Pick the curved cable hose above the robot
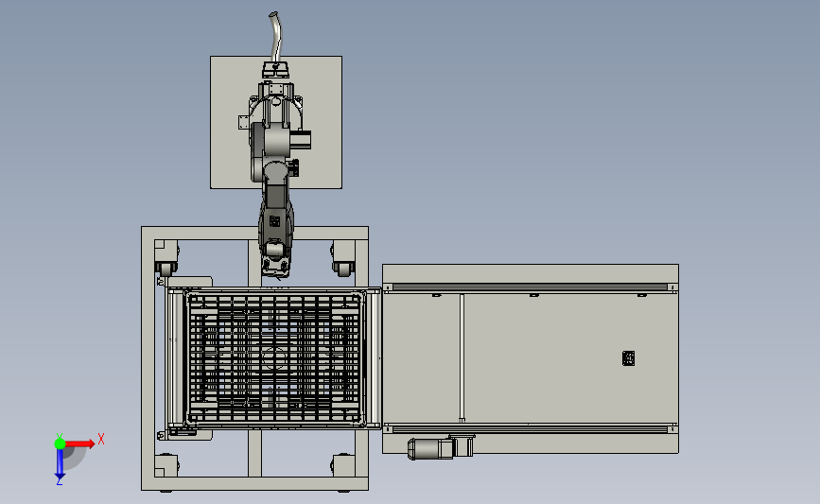This screenshot has width=820, height=504. pos(275,35)
